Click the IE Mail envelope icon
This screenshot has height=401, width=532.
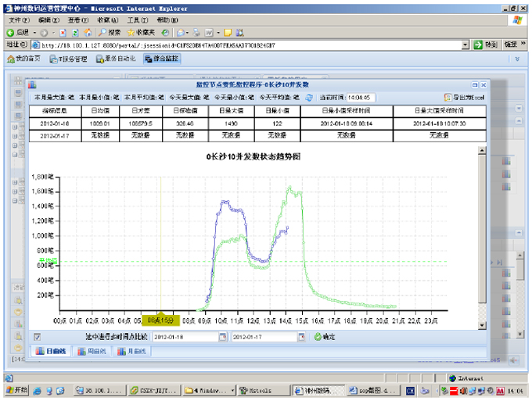coord(181,33)
